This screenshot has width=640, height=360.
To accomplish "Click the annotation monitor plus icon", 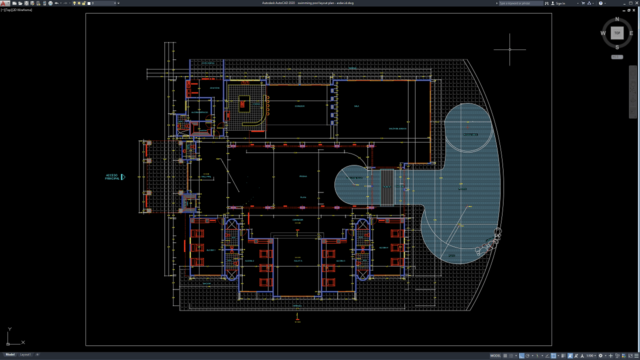I will 611,356.
